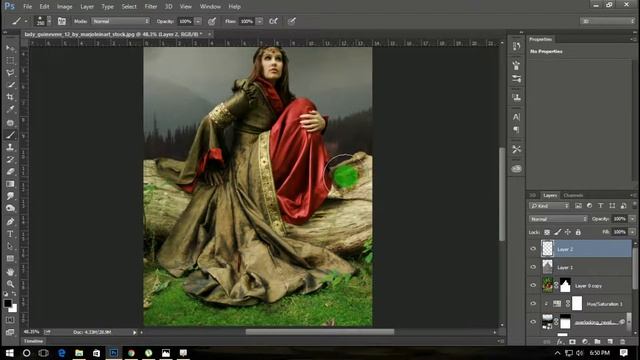Change screen mode from toolbox bottom
640x360 pixels.
click(x=10, y=332)
